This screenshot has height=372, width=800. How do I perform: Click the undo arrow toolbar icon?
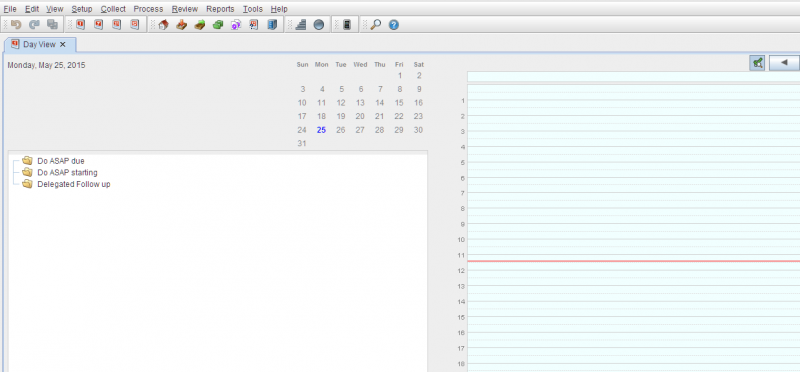click(16, 24)
